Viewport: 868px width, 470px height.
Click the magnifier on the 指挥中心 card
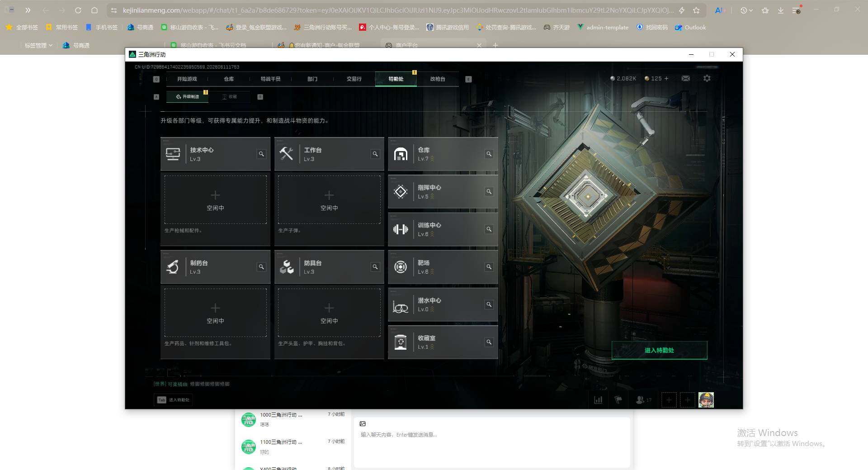click(x=489, y=192)
